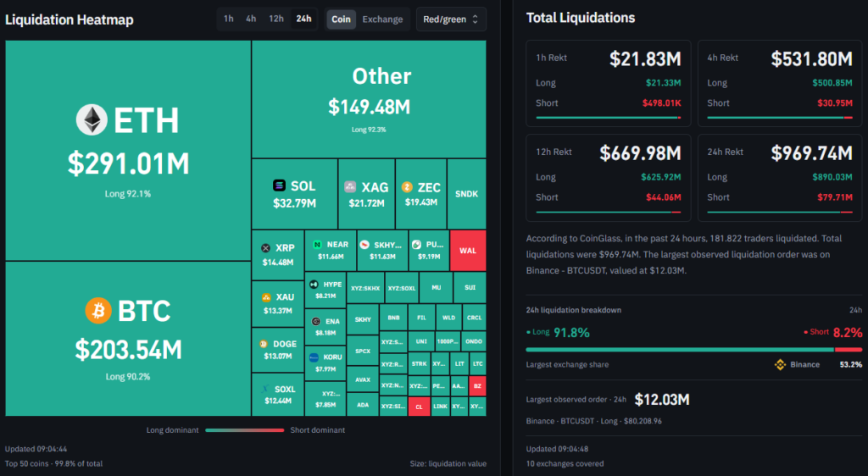
Task: Click the blue KORU logo icon
Action: coord(314,357)
